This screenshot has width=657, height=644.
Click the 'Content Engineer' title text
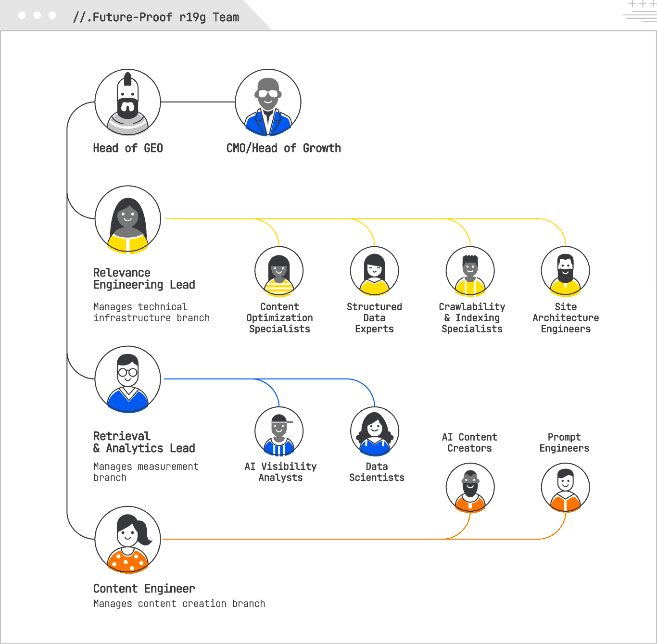point(144,589)
